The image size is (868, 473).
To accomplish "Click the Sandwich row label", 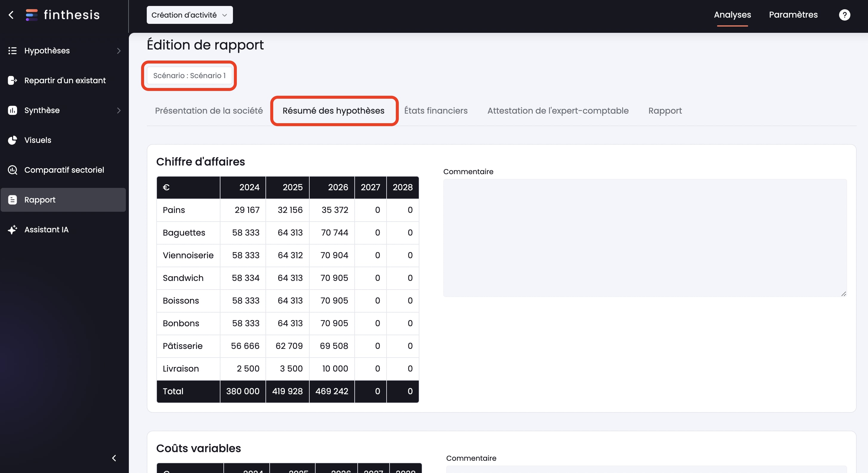I will click(x=183, y=278).
